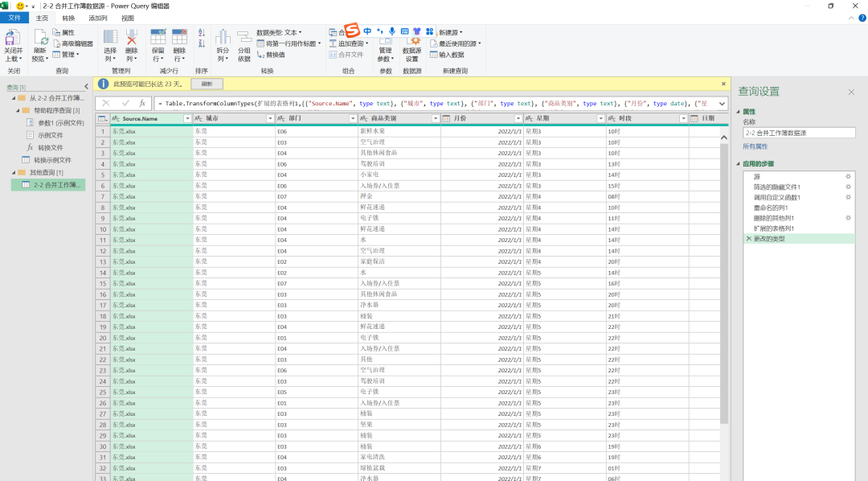The width and height of the screenshot is (868, 481).
Task: Collapse the queries pane using its arrow
Action: point(86,87)
